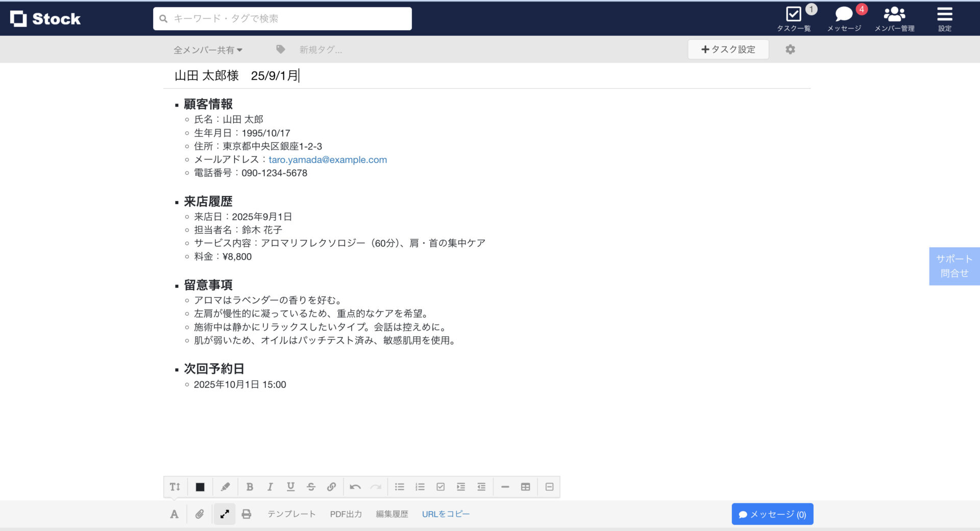The width and height of the screenshot is (980, 531).
Task: Open the print icon in bottom bar
Action: point(247,514)
